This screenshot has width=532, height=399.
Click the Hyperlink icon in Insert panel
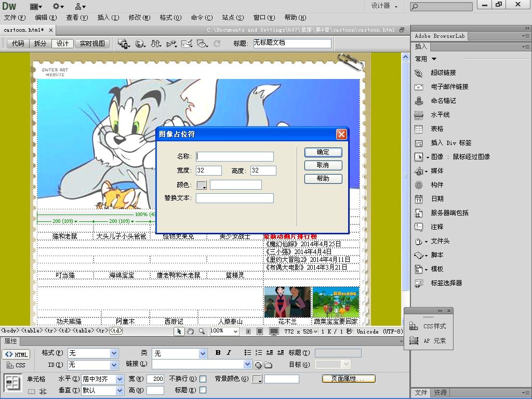(419, 73)
